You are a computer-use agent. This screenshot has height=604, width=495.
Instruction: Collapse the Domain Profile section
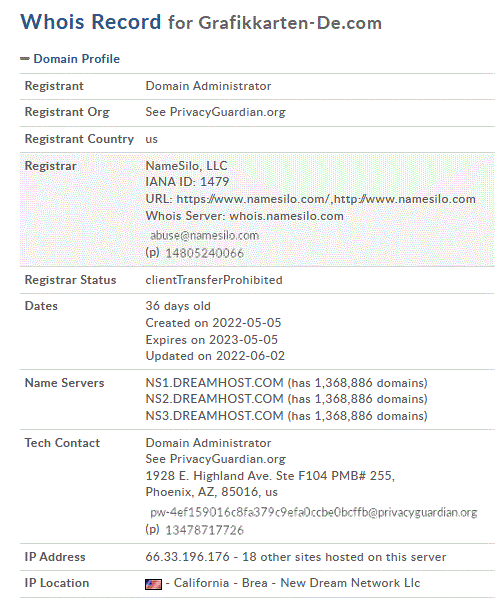click(x=77, y=59)
